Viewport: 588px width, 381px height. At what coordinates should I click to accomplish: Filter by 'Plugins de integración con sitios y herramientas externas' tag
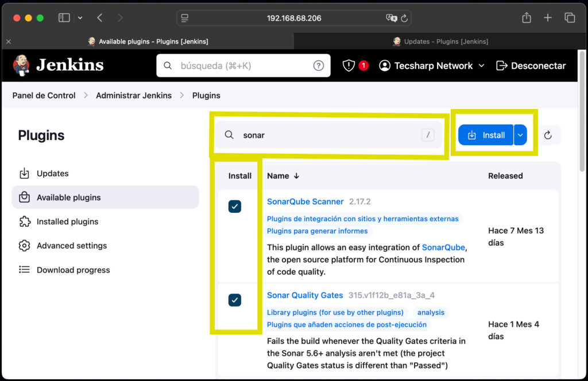[x=363, y=219]
